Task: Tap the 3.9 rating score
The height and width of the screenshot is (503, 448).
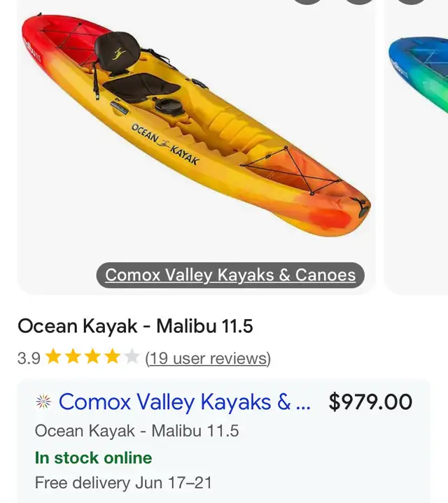Action: pyautogui.click(x=29, y=358)
